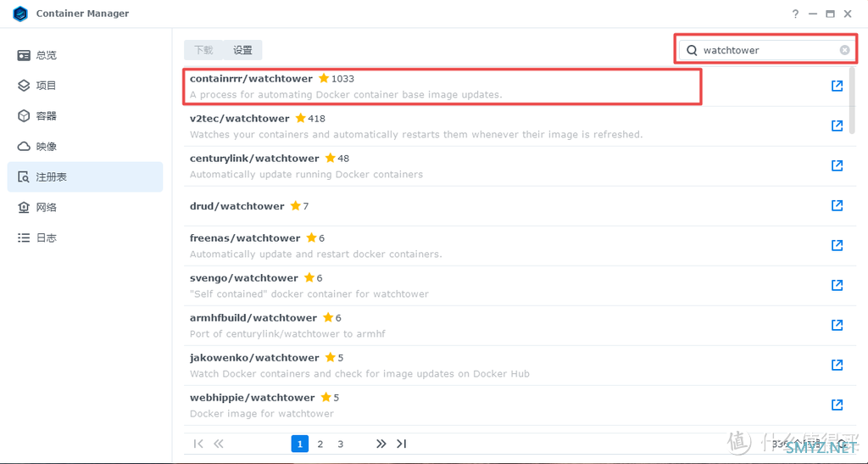
Task: Select the drud/watchtower row
Action: click(x=516, y=206)
